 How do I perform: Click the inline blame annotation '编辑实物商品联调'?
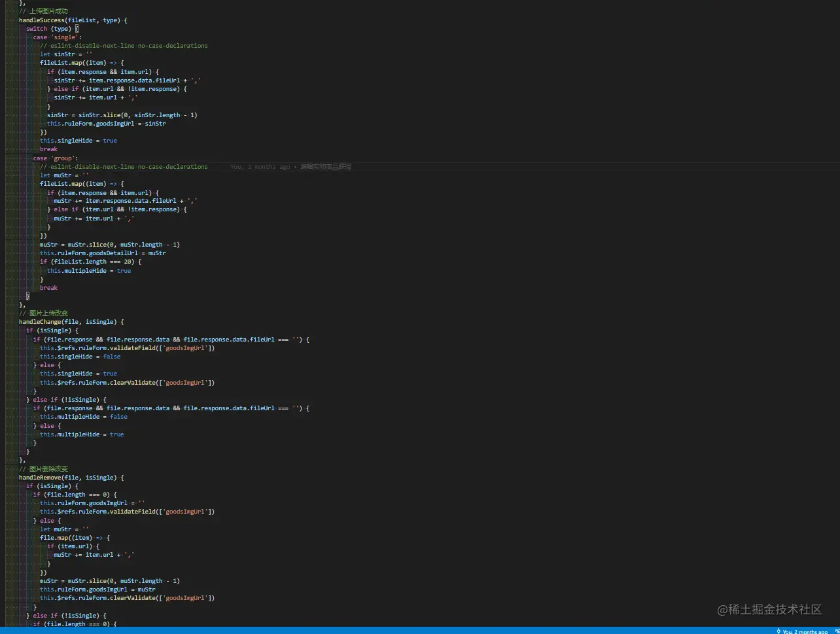pos(326,167)
